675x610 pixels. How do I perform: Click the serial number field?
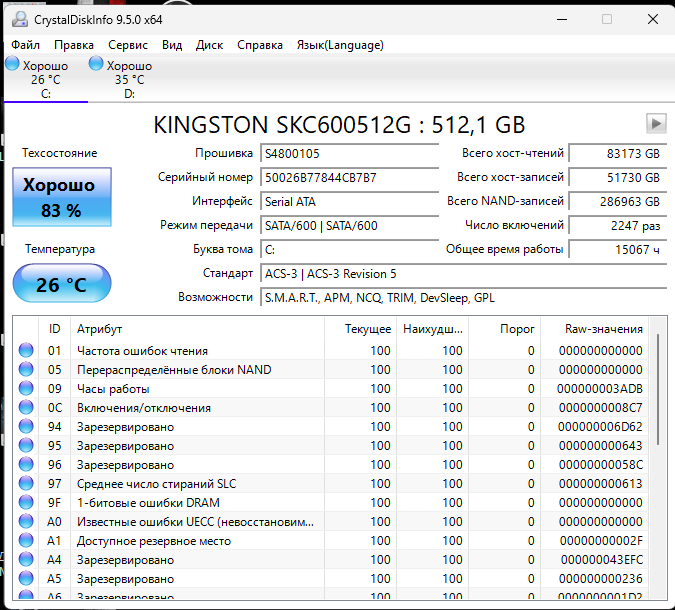tap(349, 177)
